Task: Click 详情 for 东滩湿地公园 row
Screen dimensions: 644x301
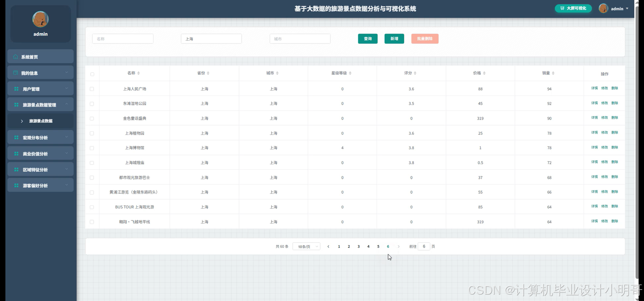Action: (594, 103)
